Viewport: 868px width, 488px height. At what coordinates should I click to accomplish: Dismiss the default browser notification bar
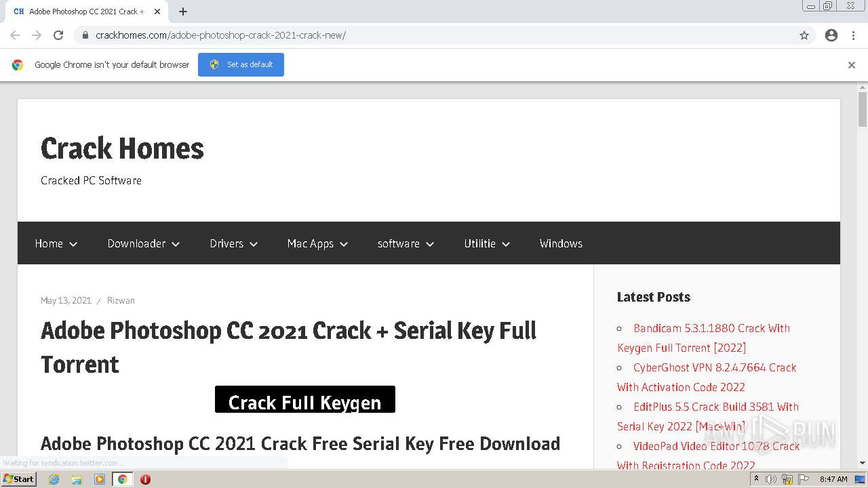point(852,65)
